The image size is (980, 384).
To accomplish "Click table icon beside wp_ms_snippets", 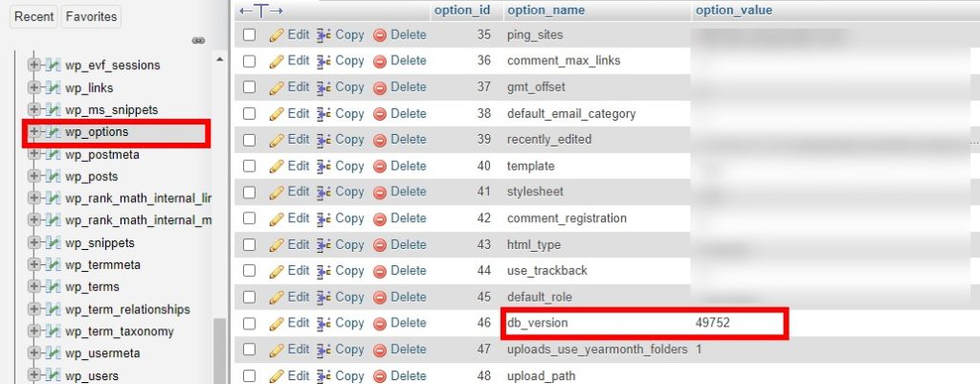I will click(x=54, y=110).
